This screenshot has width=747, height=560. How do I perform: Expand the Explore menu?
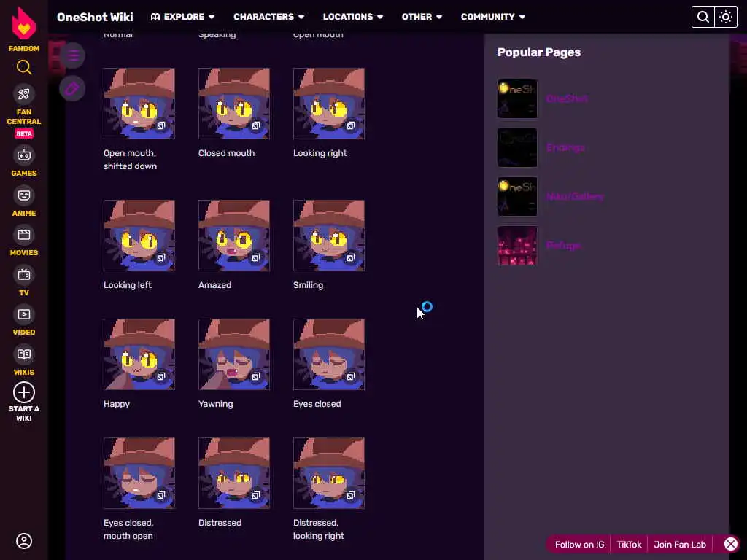[x=183, y=17]
